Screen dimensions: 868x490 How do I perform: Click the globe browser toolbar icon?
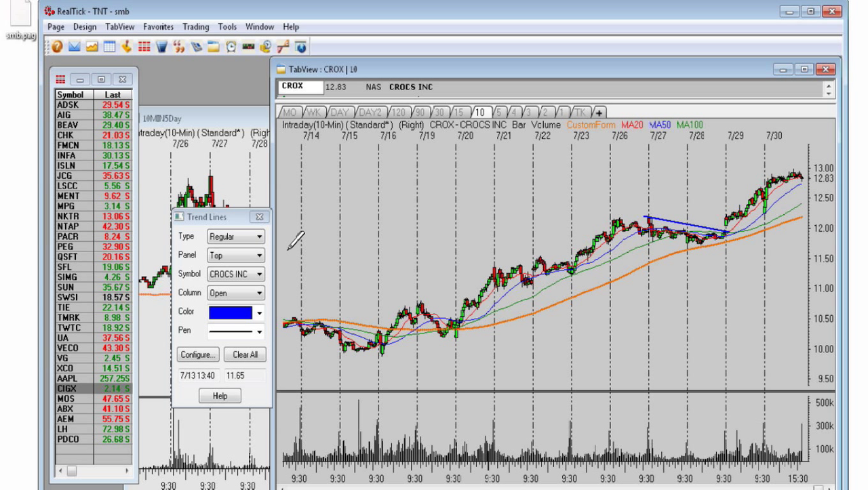pyautogui.click(x=300, y=47)
